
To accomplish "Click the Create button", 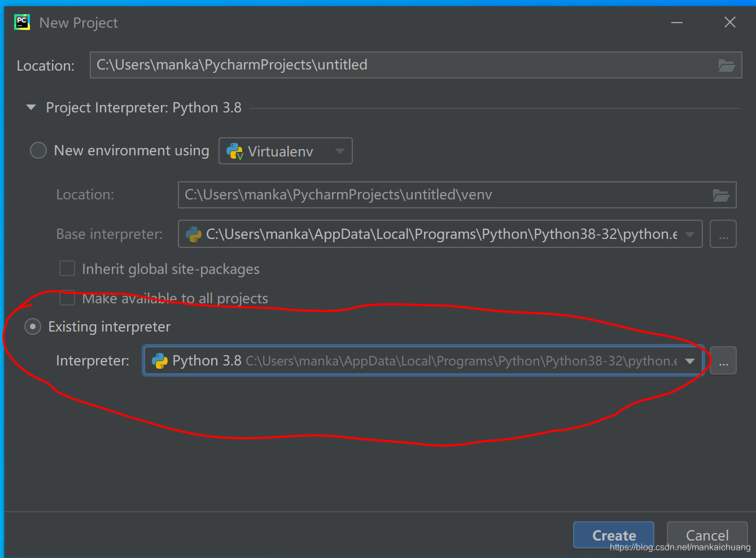I will pos(614,535).
